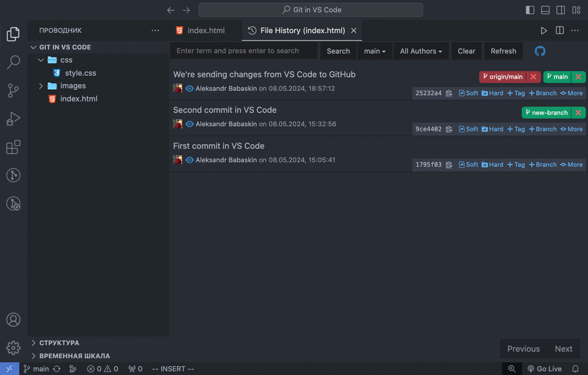Click the remote window icon in status bar

pos(10,369)
